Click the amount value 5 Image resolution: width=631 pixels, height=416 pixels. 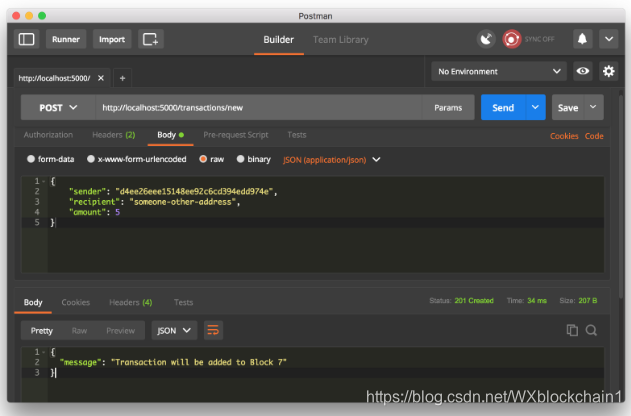pyautogui.click(x=118, y=212)
